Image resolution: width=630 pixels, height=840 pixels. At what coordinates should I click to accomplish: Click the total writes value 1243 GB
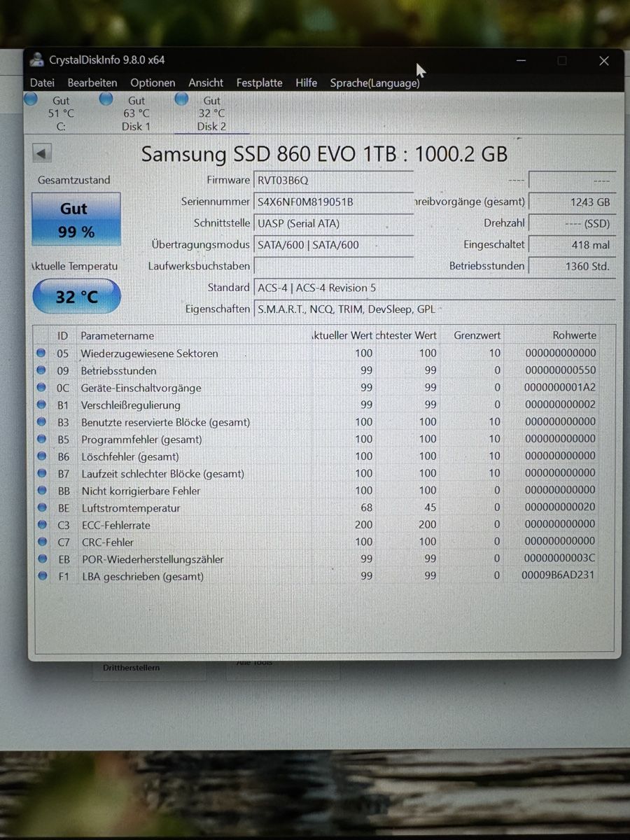(572, 202)
